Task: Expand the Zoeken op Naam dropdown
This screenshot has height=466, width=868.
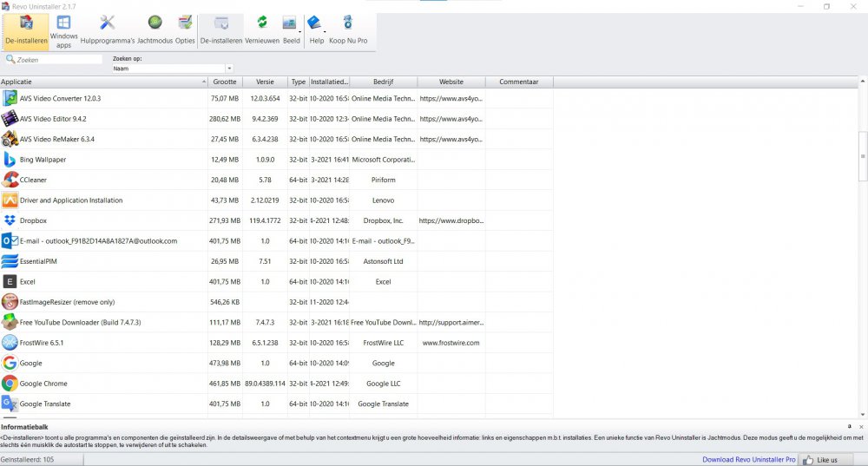Action: click(x=229, y=69)
